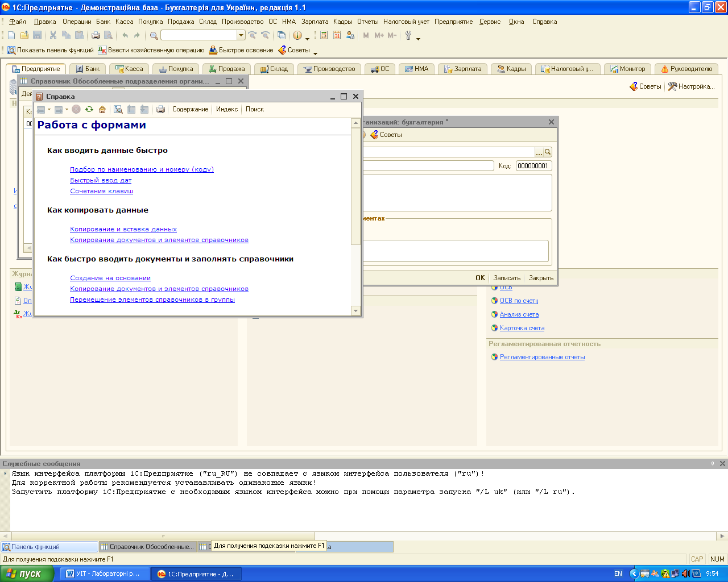
Task: Go back in the Справка help window
Action: point(41,109)
